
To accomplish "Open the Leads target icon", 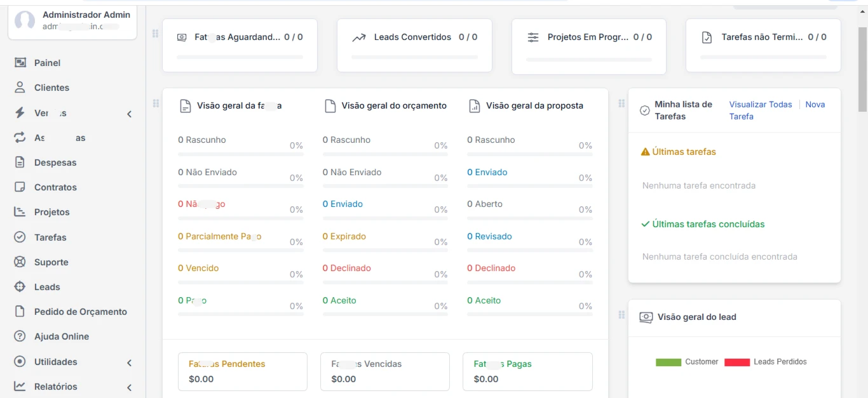I will click(20, 287).
